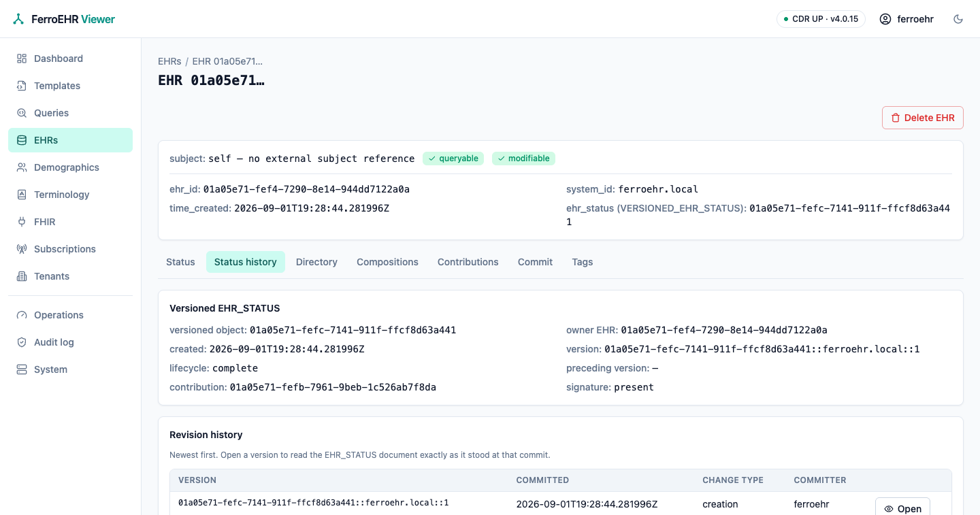Viewport: 980px width, 515px height.
Task: Click the ferroehr username in header
Action: (x=915, y=19)
